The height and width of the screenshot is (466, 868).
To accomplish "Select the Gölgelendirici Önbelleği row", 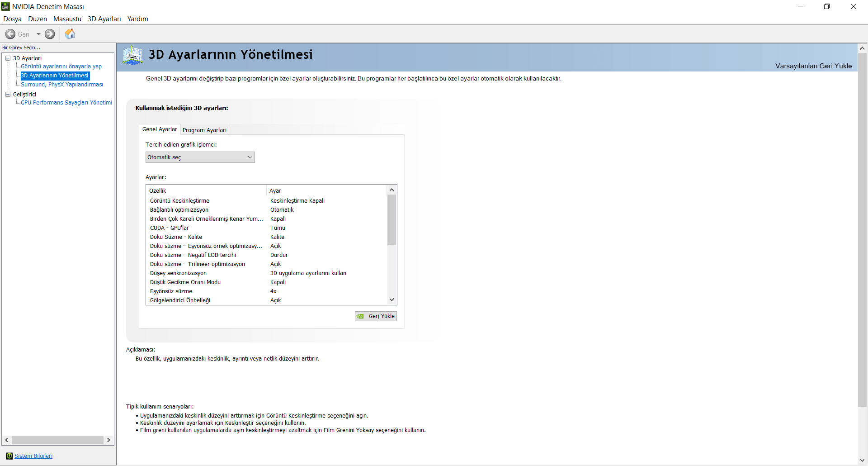I will [267, 300].
